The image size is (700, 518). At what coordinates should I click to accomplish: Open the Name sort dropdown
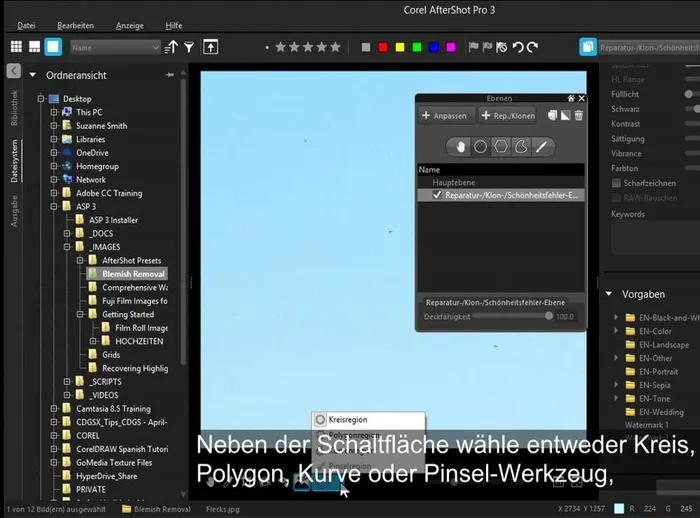click(x=115, y=47)
